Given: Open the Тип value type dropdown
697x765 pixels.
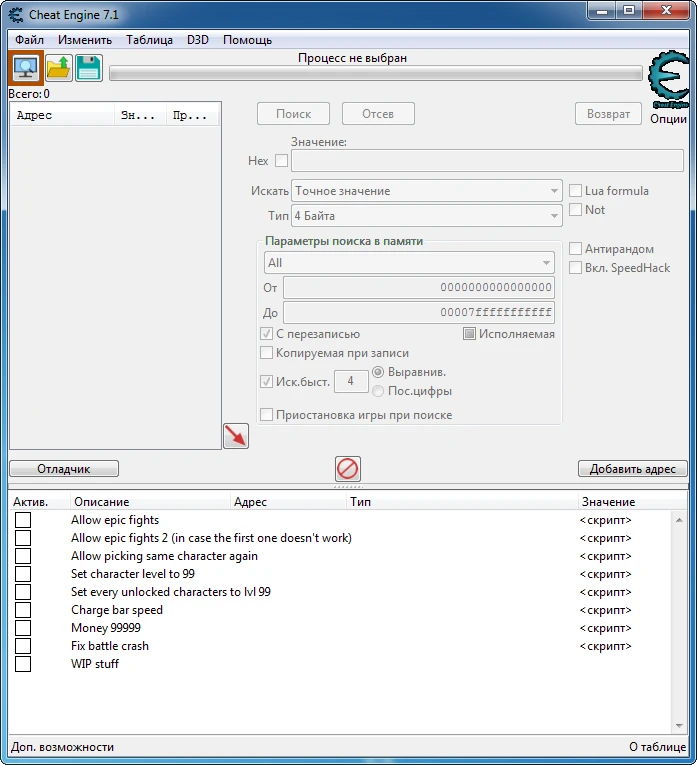Looking at the screenshot, I should [x=427, y=216].
